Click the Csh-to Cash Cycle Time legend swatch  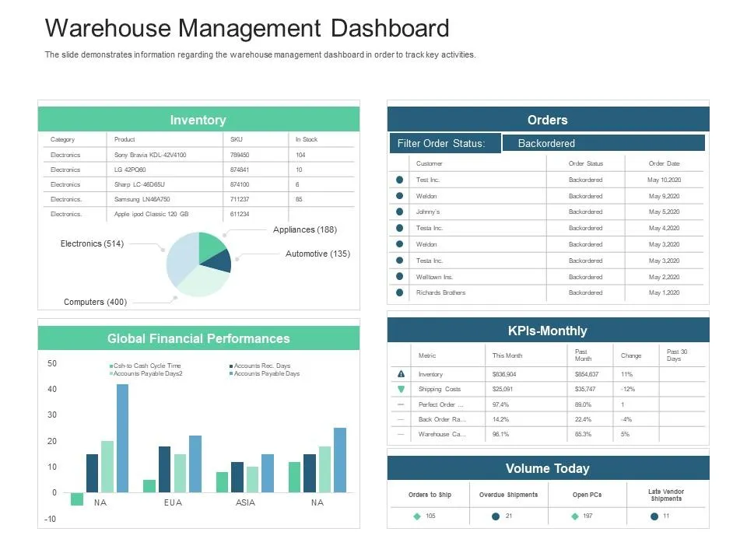pyautogui.click(x=111, y=366)
